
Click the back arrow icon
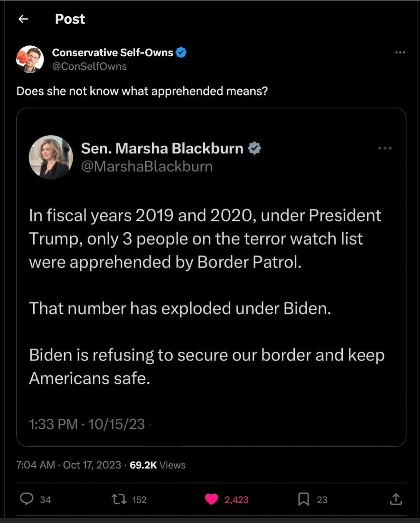(x=24, y=19)
